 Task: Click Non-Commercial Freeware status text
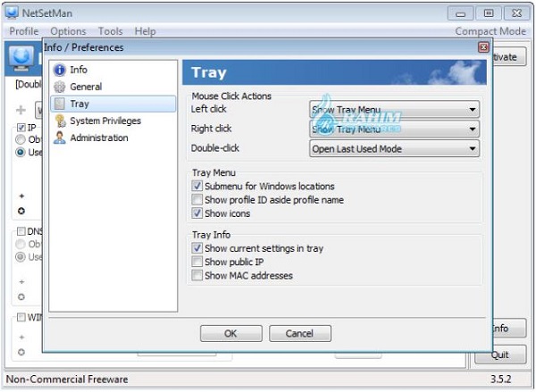[67, 379]
